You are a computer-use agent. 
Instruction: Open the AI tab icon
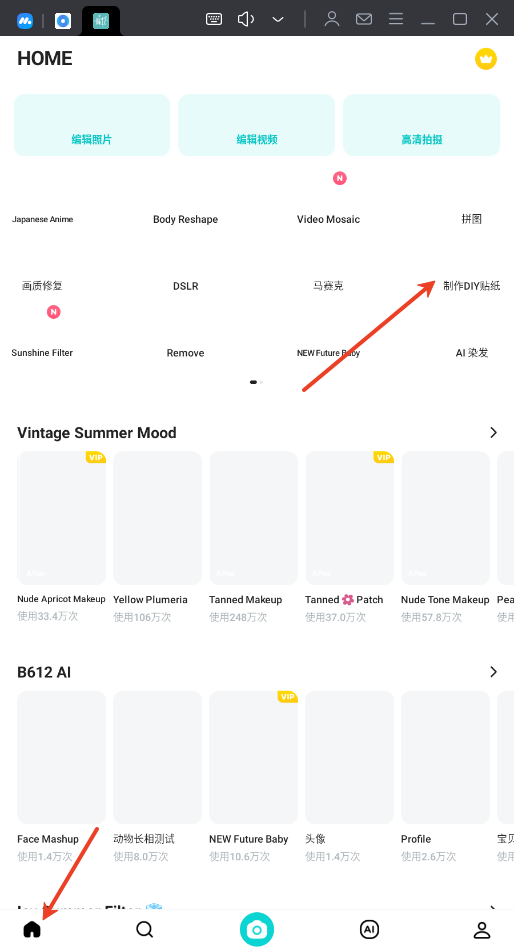pyautogui.click(x=369, y=929)
